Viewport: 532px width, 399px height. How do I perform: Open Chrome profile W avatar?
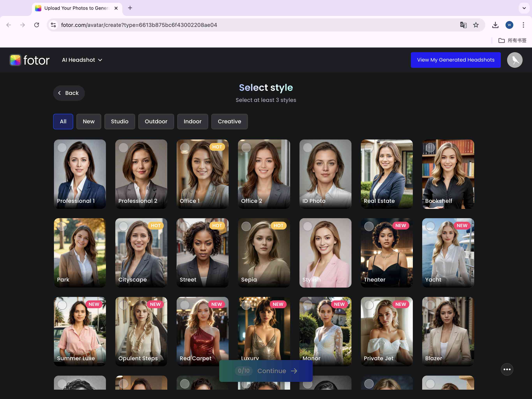click(509, 25)
